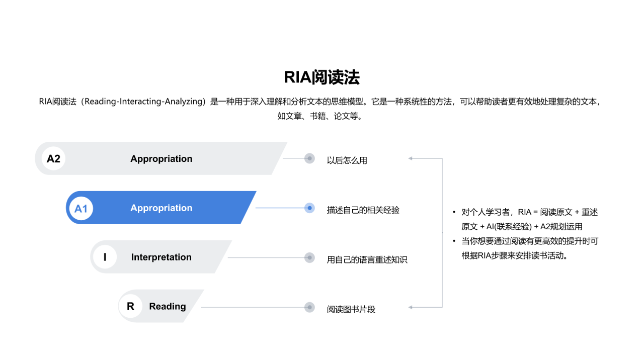Screen dimensions: 644x362
Task: Click the arrowhead pointing at 以后怎么用
Action: pyautogui.click(x=411, y=158)
